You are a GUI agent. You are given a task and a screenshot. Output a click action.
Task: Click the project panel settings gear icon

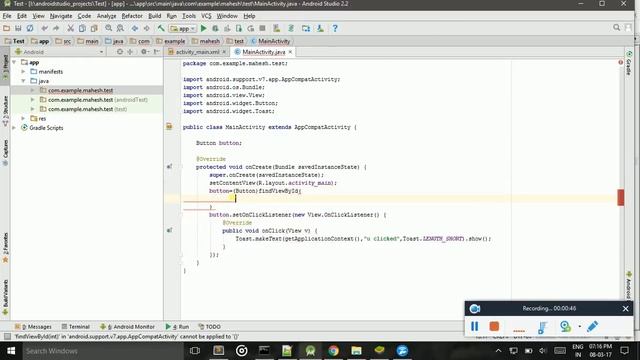[x=144, y=52]
